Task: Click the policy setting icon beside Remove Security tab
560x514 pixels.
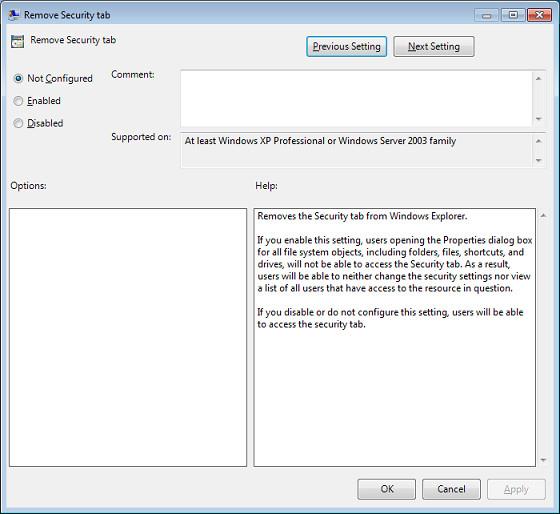Action: 18,41
